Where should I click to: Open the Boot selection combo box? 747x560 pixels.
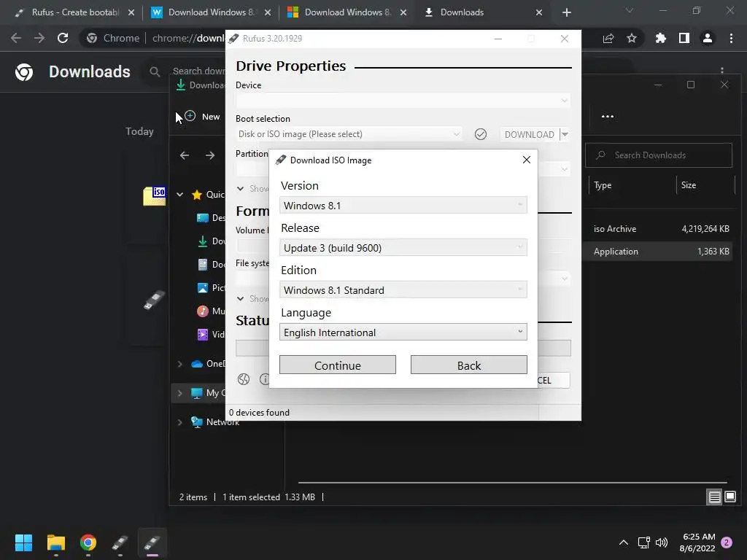point(349,134)
